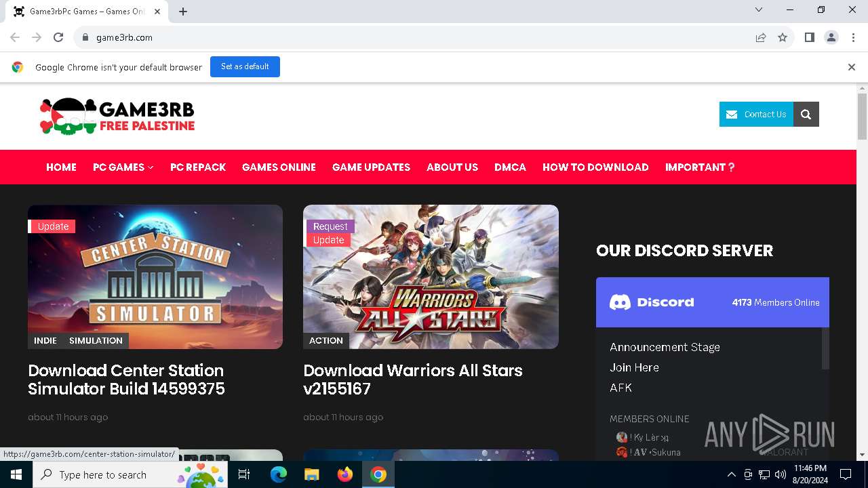Open Download Center Station Simulator Build title
Viewport: 868px width, 488px height.
[126, 380]
